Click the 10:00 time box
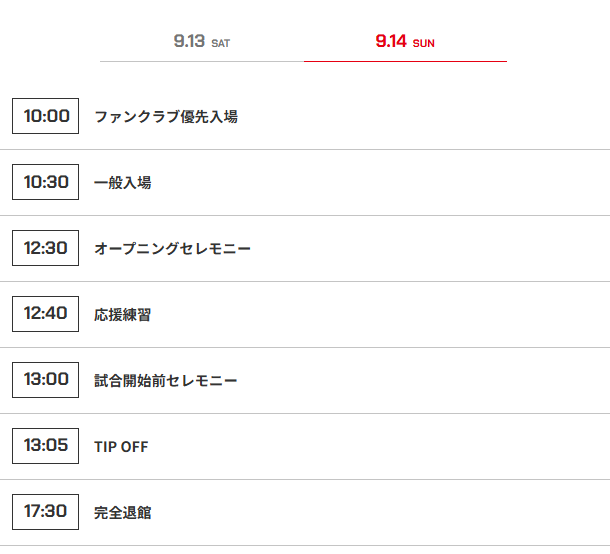Screen dimensions: 610x554 click(x=46, y=116)
